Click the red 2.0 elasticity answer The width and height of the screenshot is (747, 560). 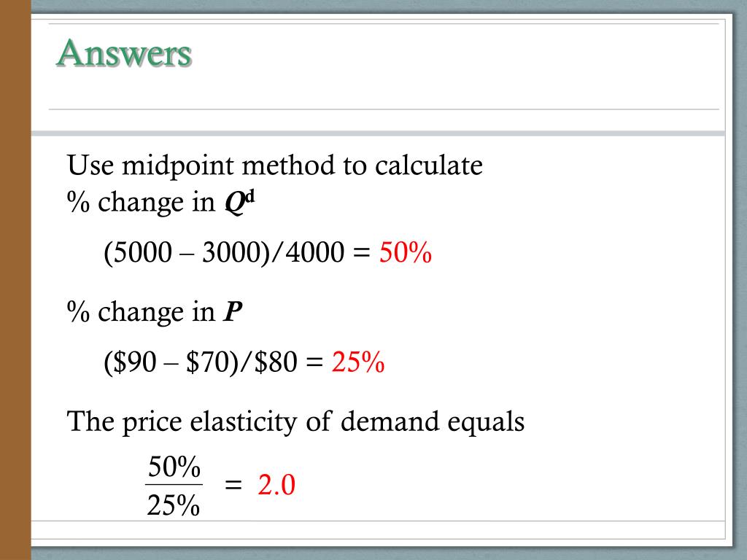(x=276, y=485)
